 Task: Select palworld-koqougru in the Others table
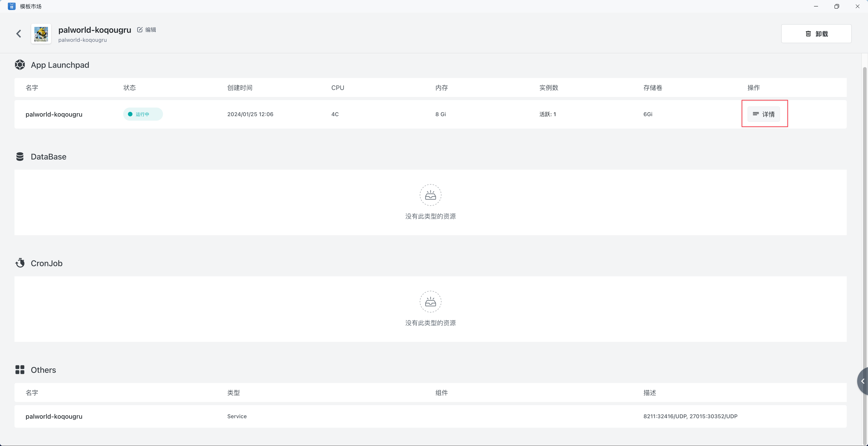(54, 416)
